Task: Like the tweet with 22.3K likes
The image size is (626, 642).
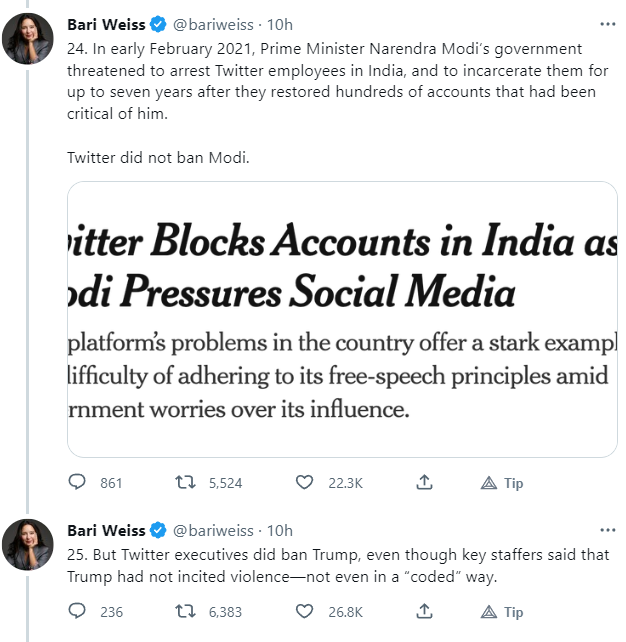Action: click(305, 483)
